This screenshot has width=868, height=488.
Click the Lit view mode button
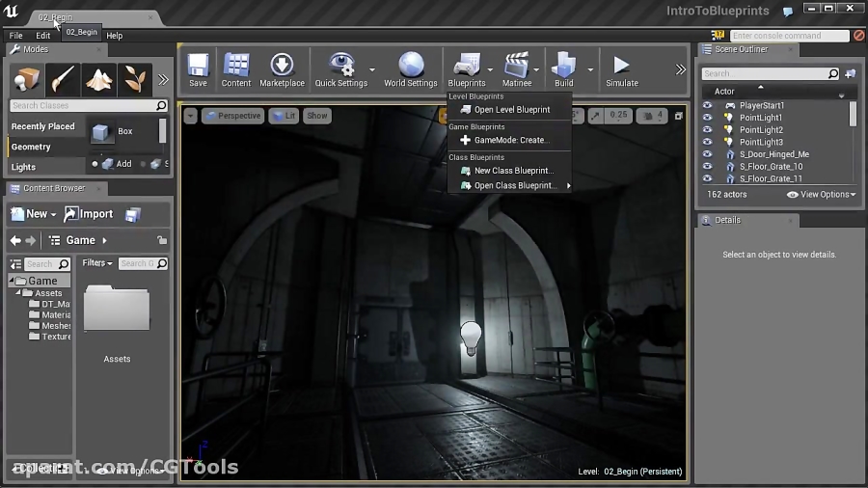tap(284, 116)
